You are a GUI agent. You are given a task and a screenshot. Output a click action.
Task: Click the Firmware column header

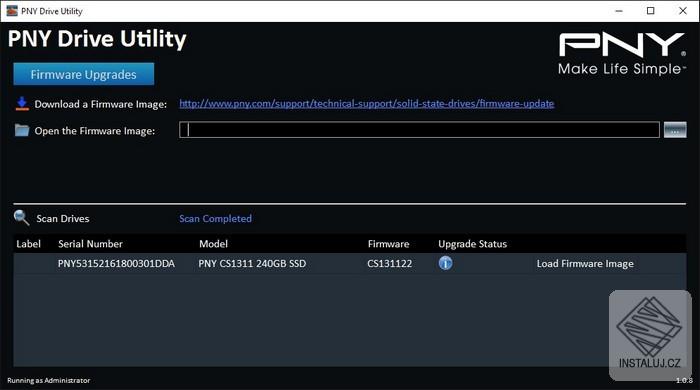(388, 244)
